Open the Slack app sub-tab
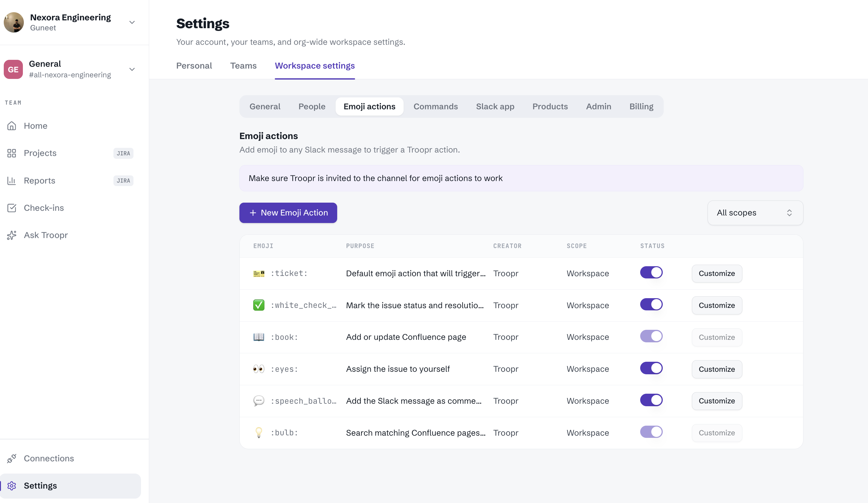 click(x=495, y=106)
